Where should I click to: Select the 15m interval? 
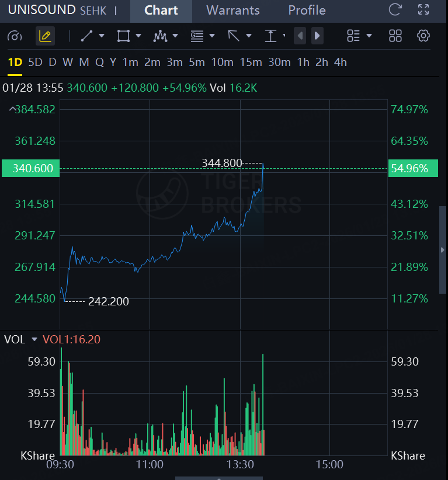[x=251, y=62]
